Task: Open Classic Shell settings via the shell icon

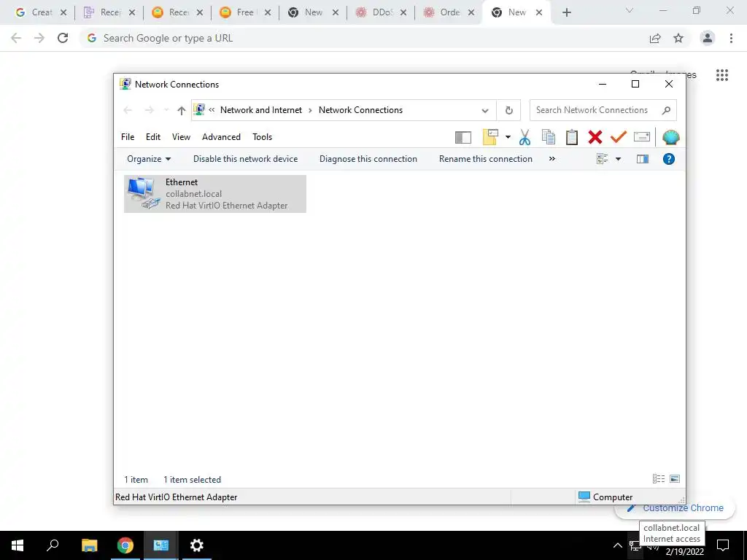Action: 671,137
